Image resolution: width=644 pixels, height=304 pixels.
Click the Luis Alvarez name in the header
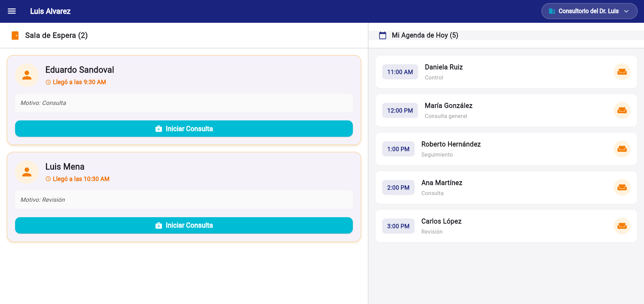50,11
